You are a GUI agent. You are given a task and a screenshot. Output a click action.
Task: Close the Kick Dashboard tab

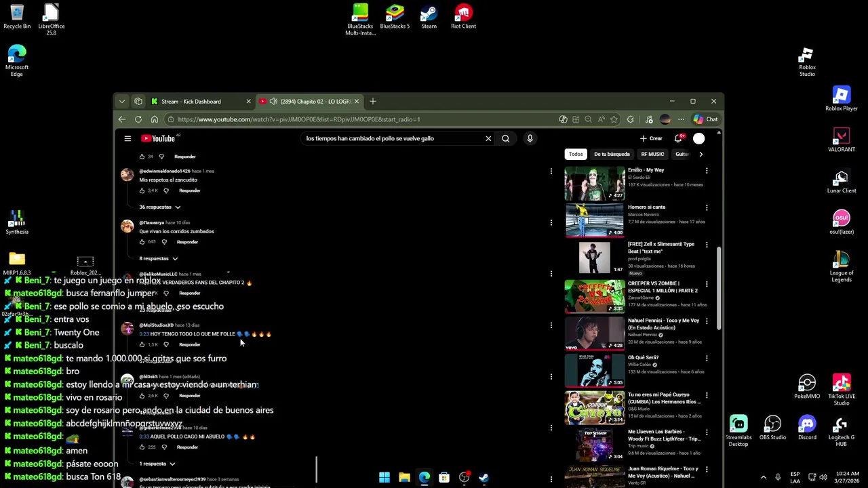[x=248, y=101]
